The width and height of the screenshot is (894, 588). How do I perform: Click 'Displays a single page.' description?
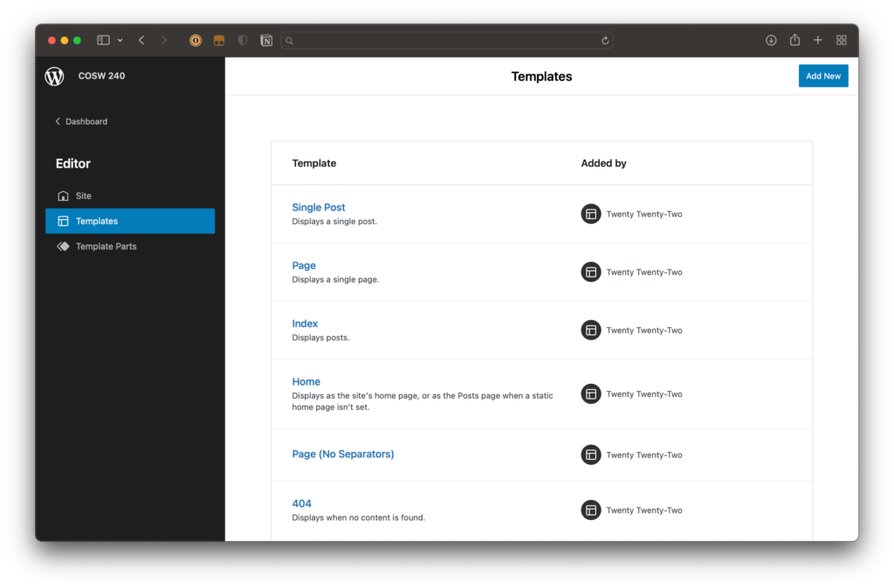[x=335, y=280]
